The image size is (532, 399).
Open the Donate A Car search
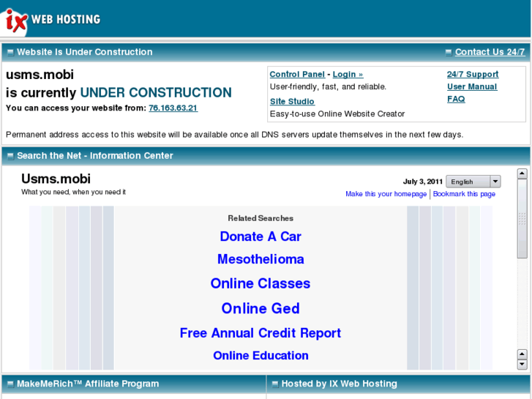[x=261, y=236]
